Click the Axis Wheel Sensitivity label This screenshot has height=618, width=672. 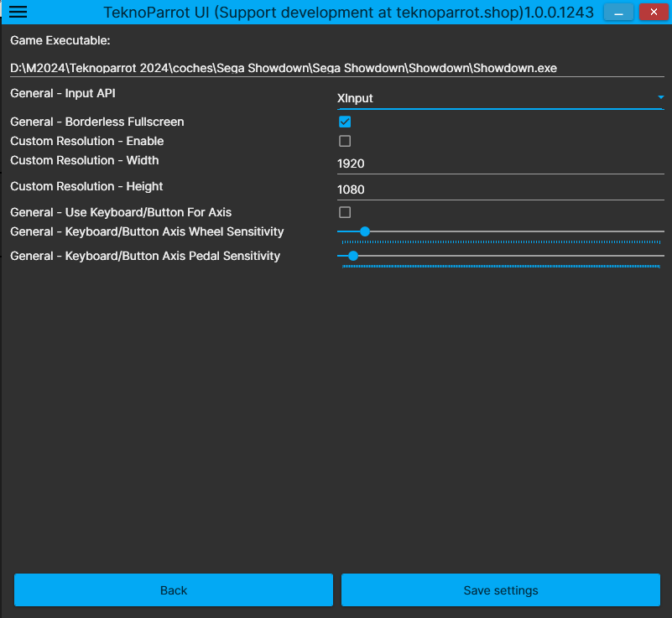(x=147, y=231)
